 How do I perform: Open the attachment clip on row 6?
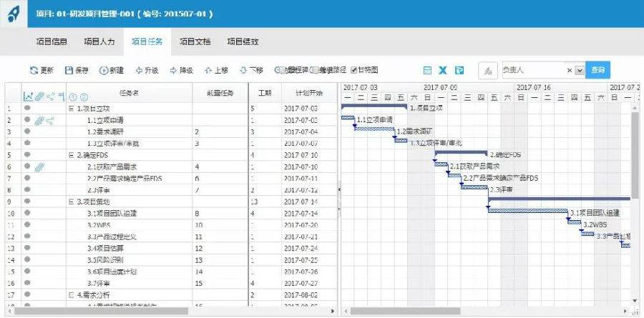[x=39, y=167]
